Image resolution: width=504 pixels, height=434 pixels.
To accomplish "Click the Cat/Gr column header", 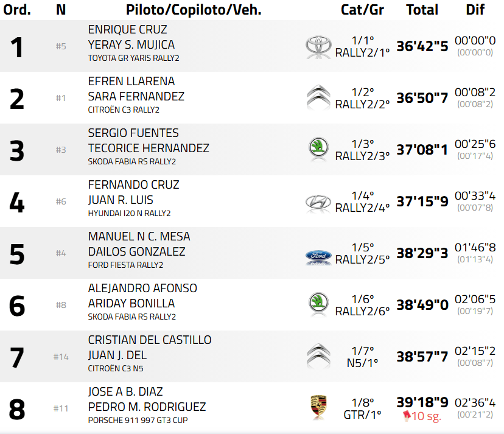I will pyautogui.click(x=363, y=10).
